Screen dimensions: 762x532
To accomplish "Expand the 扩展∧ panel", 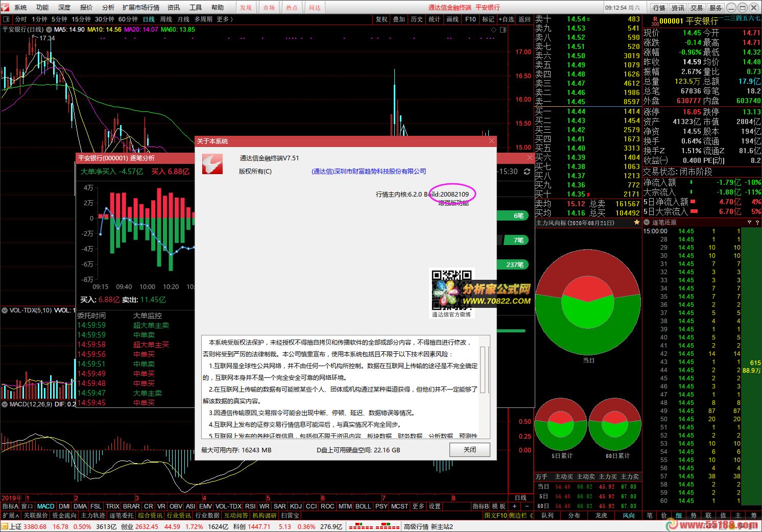I will (11, 516).
